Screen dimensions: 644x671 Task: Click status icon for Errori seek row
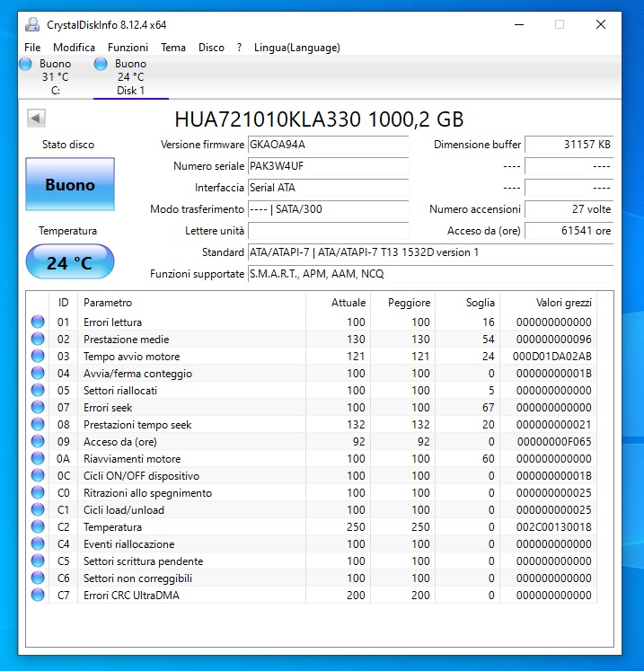pos(38,408)
